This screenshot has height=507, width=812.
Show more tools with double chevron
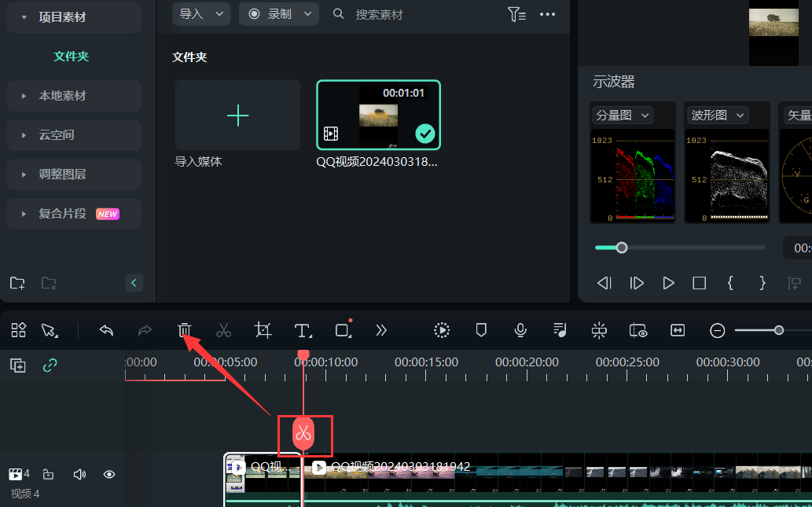(382, 330)
